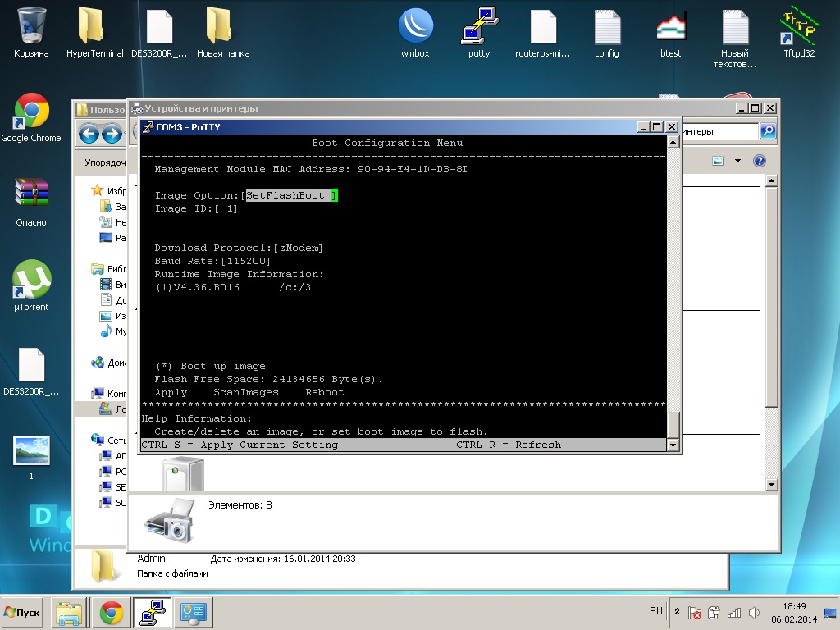Click the PuTTY scrollbar down arrow
The height and width of the screenshot is (630, 840).
coord(673,445)
